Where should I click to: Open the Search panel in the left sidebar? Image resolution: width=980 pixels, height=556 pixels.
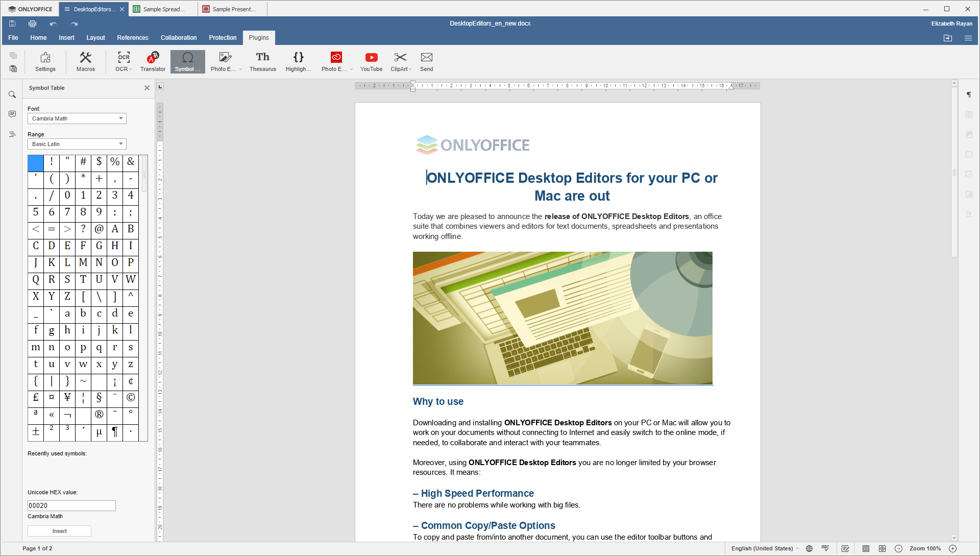tap(12, 94)
